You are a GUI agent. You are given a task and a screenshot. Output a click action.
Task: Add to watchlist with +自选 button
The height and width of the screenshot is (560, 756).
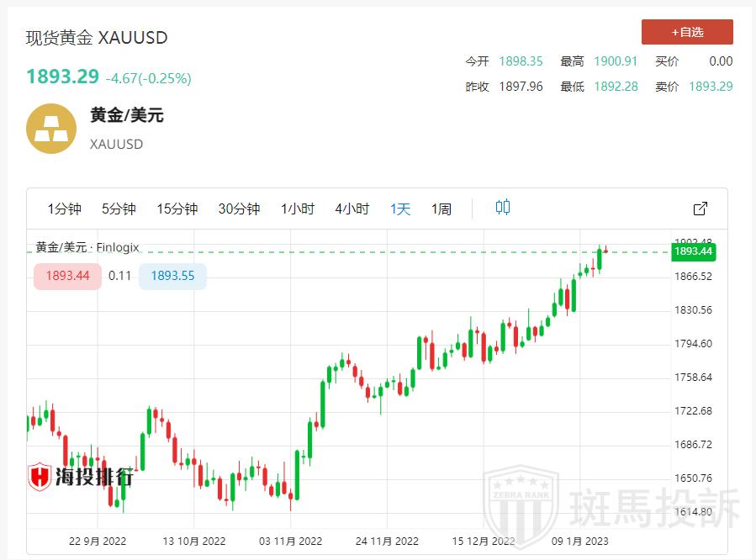687,32
